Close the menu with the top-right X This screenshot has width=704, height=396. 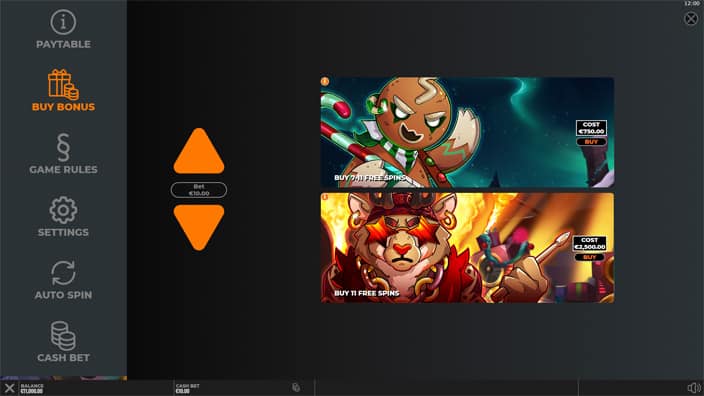pos(691,18)
